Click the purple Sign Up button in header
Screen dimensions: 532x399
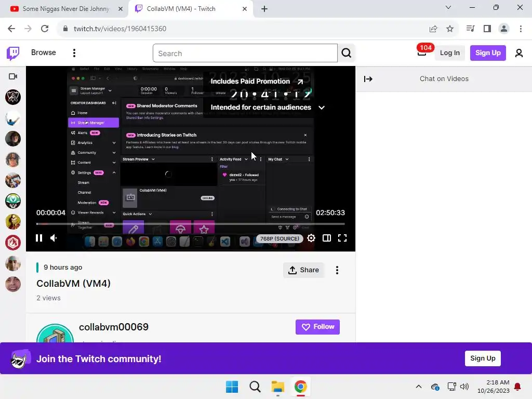(x=488, y=53)
